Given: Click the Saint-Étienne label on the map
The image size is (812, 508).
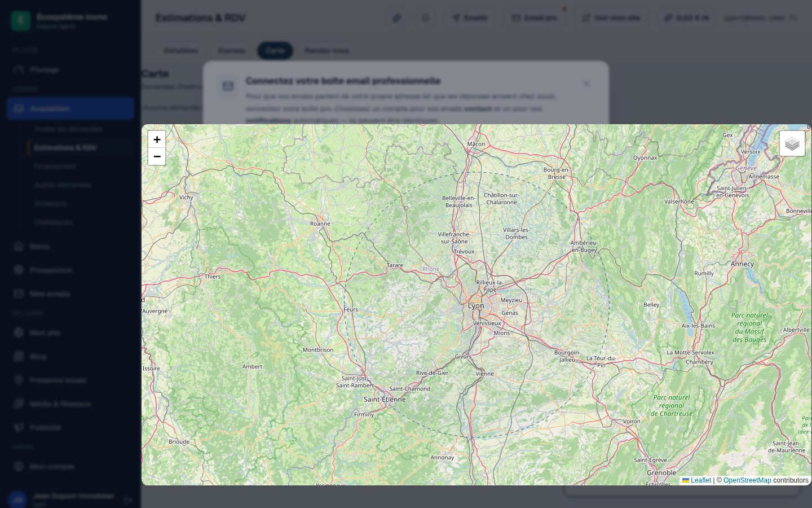Looking at the screenshot, I should (x=385, y=399).
